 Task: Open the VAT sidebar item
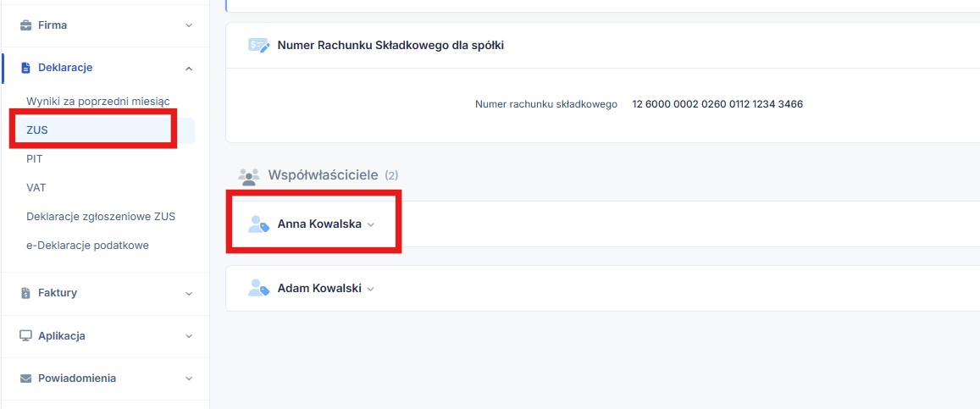click(x=36, y=187)
